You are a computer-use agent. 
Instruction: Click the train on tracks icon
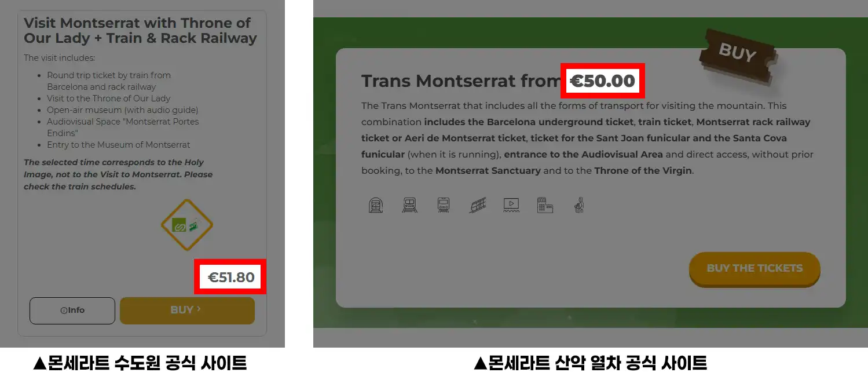point(409,205)
